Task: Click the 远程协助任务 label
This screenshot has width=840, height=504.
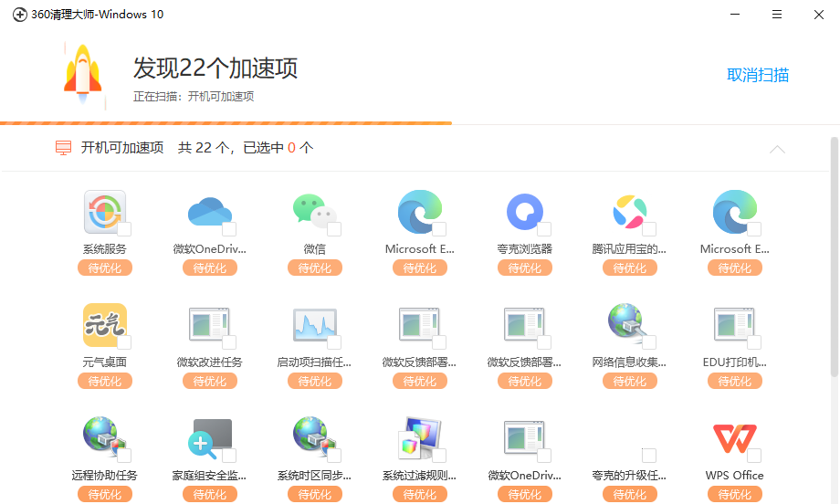Action: (104, 475)
